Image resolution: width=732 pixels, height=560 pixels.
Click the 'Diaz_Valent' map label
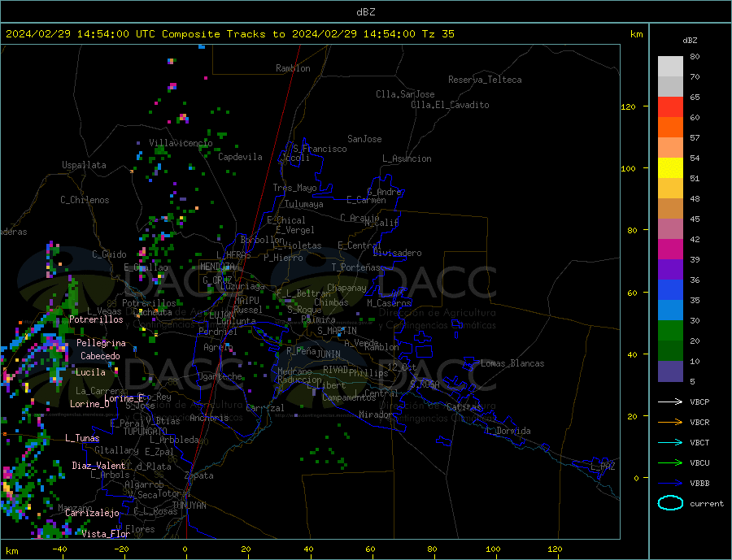[x=99, y=465]
